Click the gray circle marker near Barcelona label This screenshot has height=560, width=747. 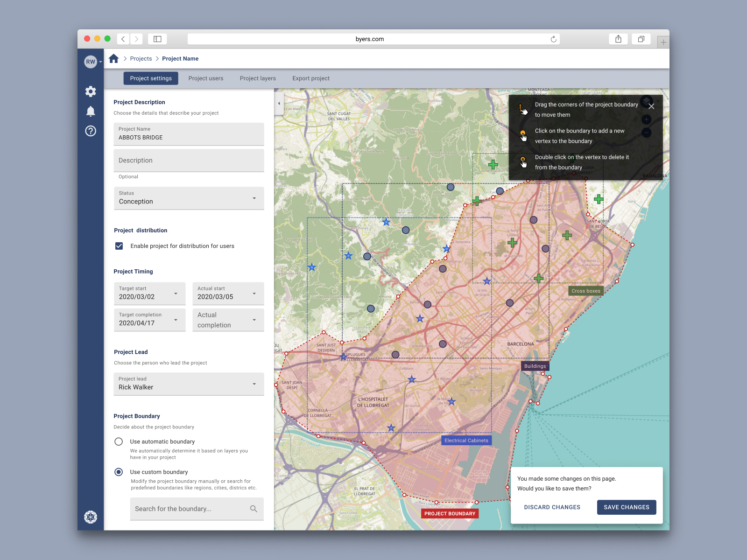tap(510, 303)
